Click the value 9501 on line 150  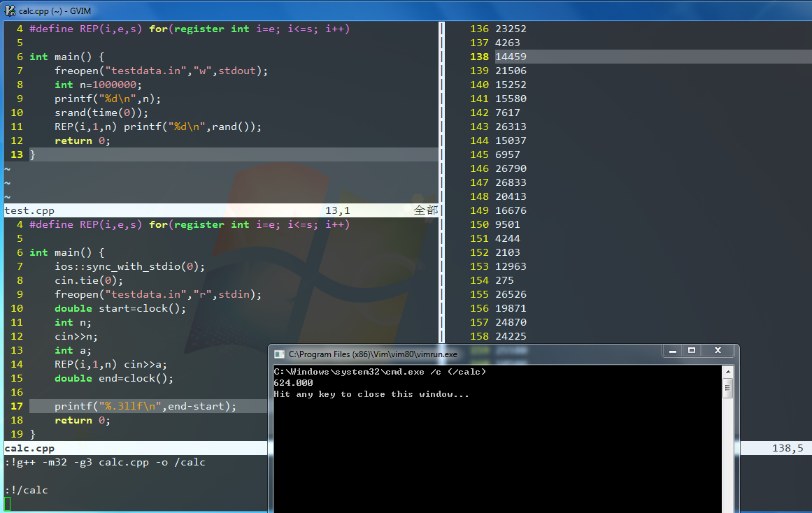tap(508, 224)
